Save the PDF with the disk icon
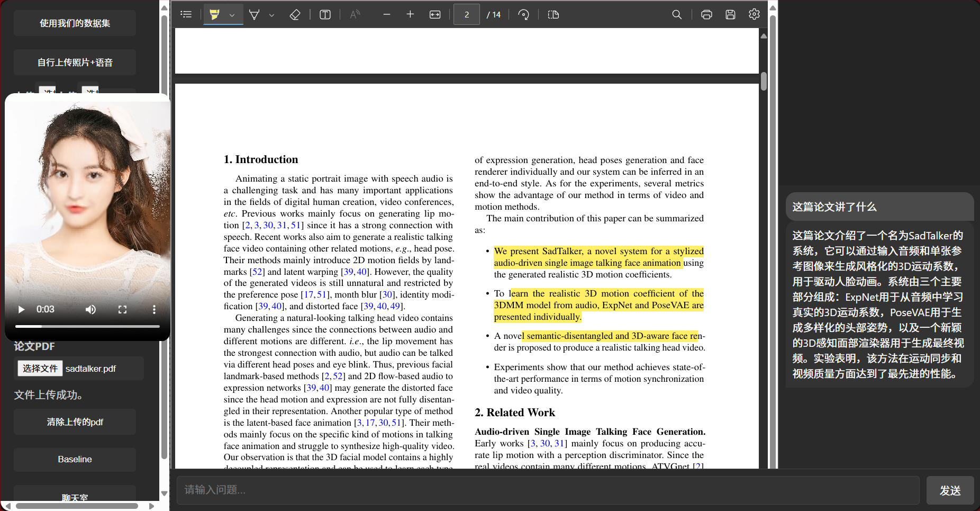980x511 pixels. coord(731,15)
